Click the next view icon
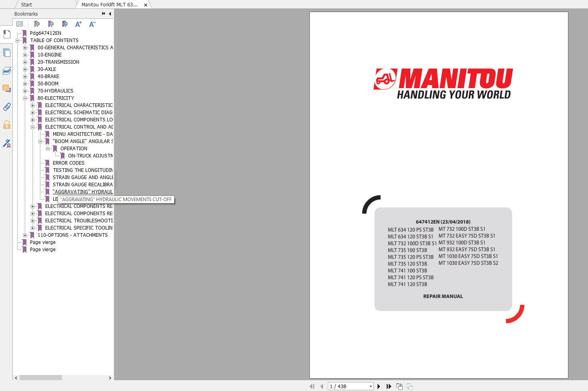 click(x=410, y=386)
